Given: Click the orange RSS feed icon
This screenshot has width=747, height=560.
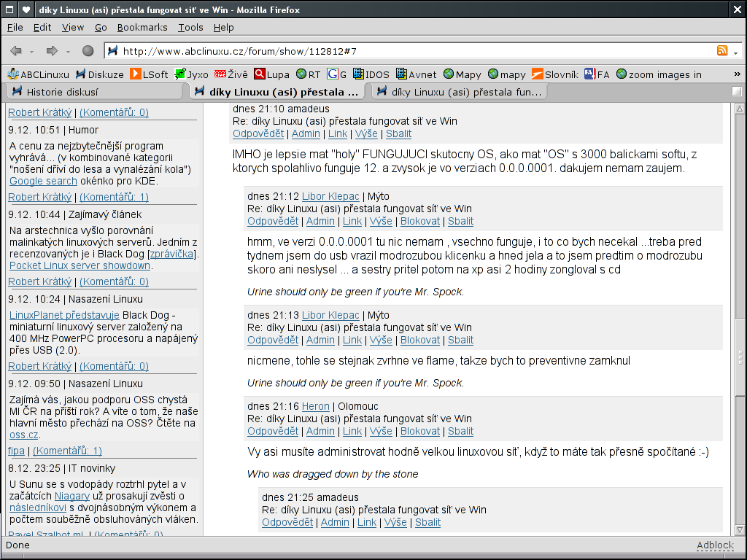Looking at the screenshot, I should click(x=722, y=51).
